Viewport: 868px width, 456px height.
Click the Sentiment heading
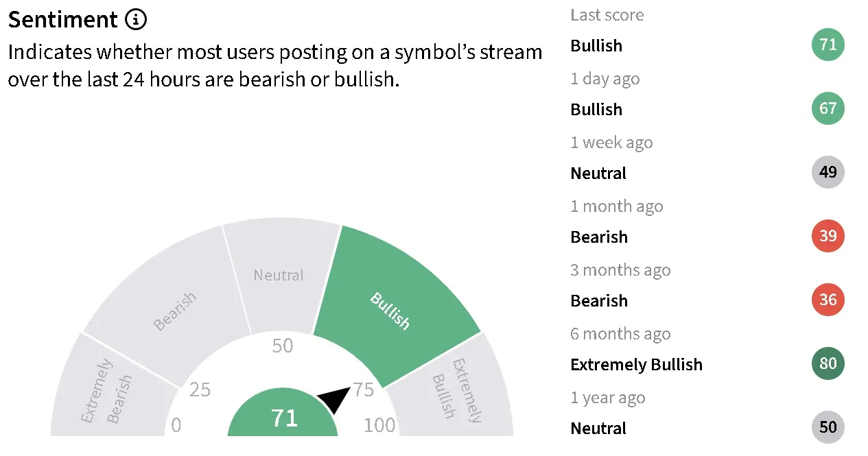pos(63,20)
